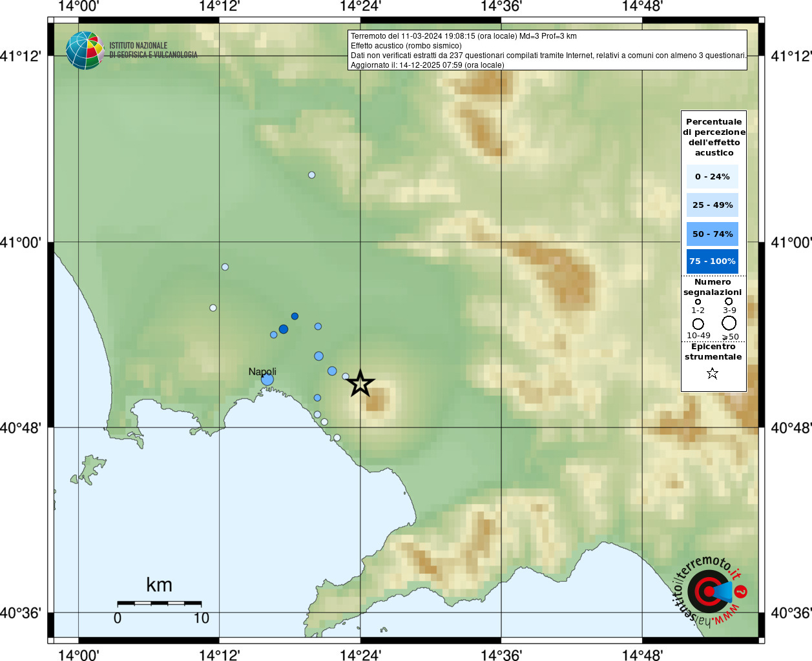Click the 'Epicentro strumentale' legend heading
The height and width of the screenshot is (661, 812).
pos(713,352)
